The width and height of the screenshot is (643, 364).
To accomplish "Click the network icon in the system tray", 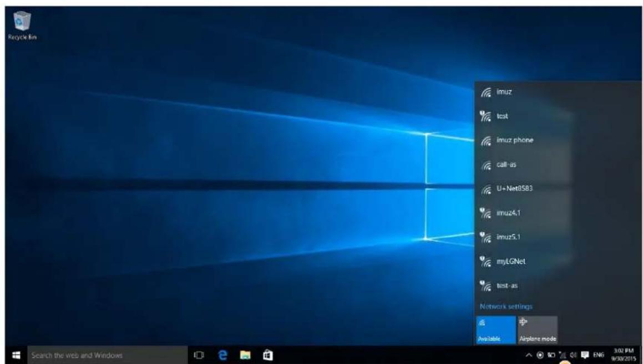I will [563, 355].
